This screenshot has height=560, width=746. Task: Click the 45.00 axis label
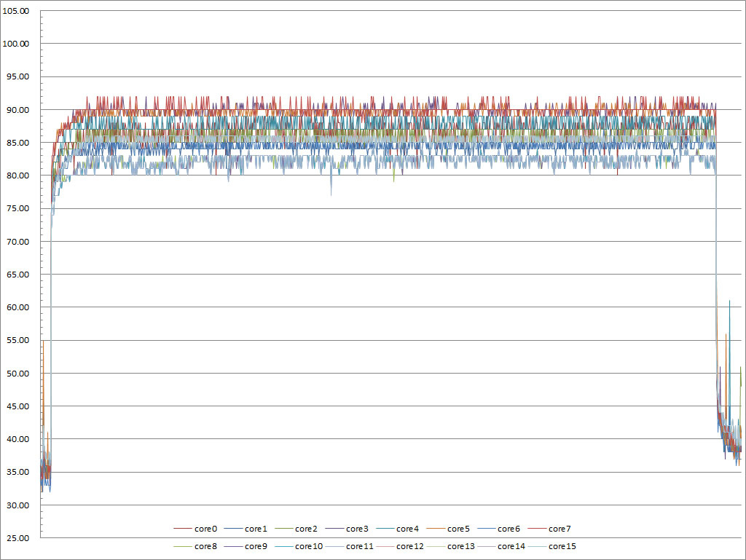click(x=17, y=406)
